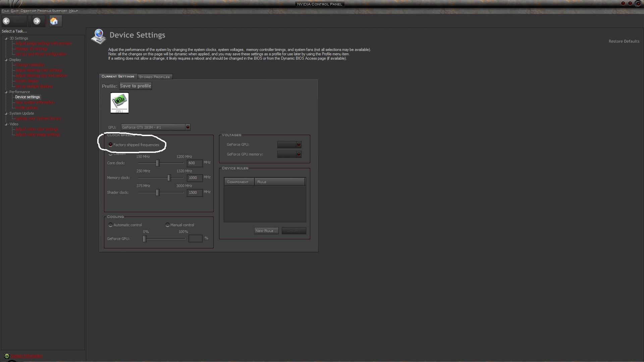Image resolution: width=644 pixels, height=362 pixels.
Task: Select Factory shipped frequencies option
Action: tap(111, 145)
